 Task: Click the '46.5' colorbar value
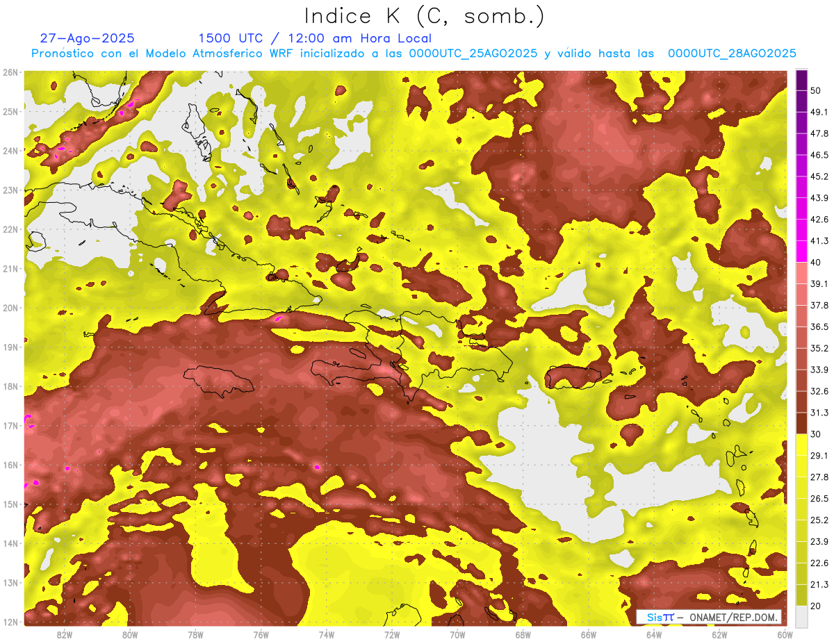pos(819,155)
